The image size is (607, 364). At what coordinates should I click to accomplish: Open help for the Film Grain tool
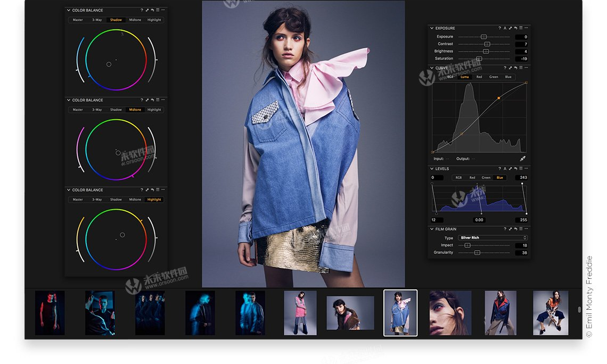[505, 229]
